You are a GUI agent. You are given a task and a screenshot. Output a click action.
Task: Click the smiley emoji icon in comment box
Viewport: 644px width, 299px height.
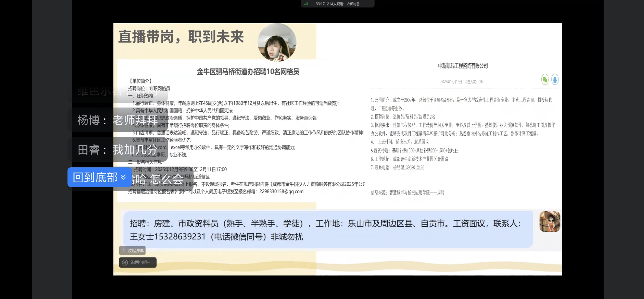coord(125,262)
